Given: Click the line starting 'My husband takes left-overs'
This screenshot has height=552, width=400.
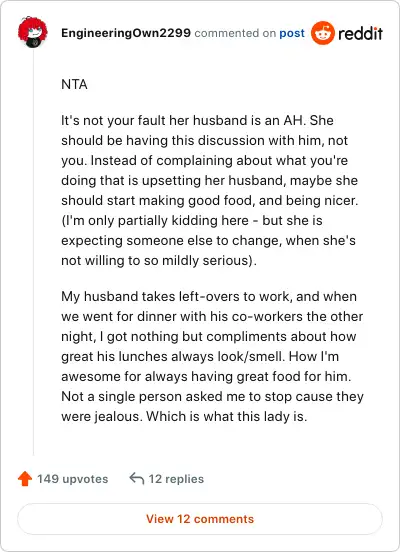Looking at the screenshot, I should tap(209, 296).
